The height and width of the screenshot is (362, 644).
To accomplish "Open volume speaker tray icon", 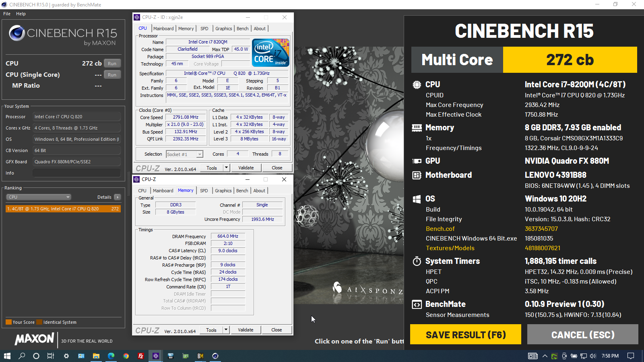I will pyautogui.click(x=593, y=356).
